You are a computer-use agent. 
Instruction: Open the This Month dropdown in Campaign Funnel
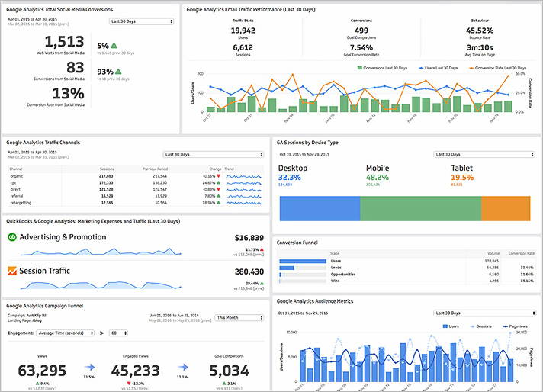[239, 317]
